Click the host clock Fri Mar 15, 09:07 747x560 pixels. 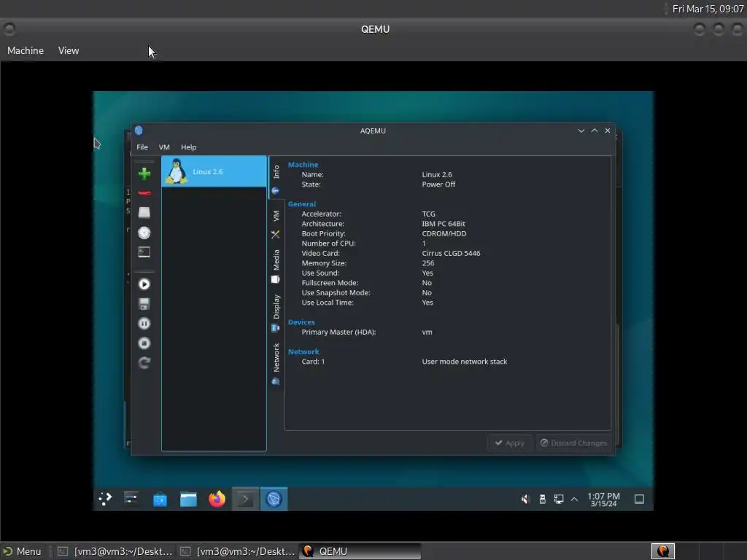(x=708, y=9)
